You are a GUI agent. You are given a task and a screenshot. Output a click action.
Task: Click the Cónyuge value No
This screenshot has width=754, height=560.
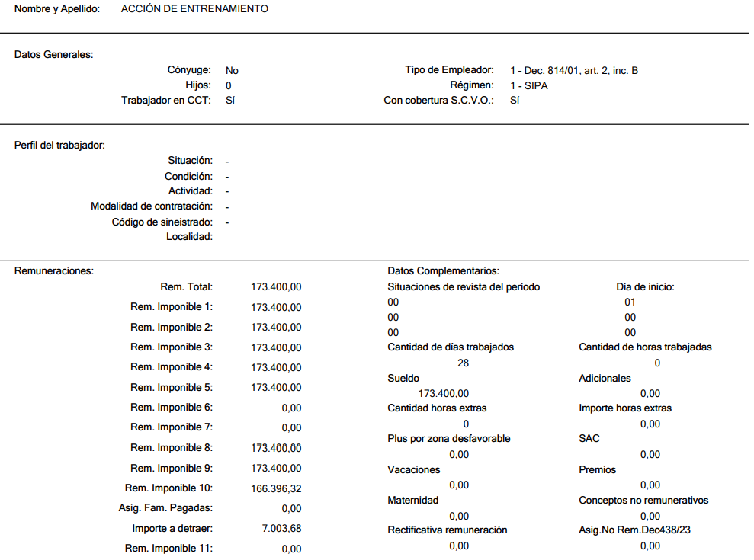(232, 70)
